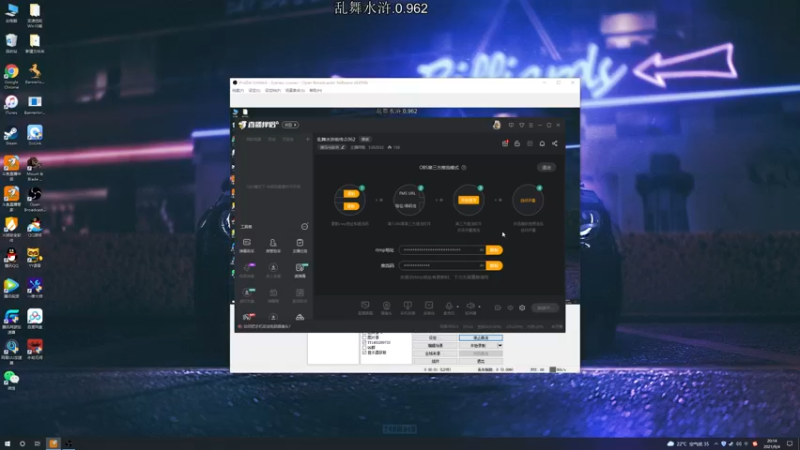Add a new scene tab with plus icon

pos(308,139)
